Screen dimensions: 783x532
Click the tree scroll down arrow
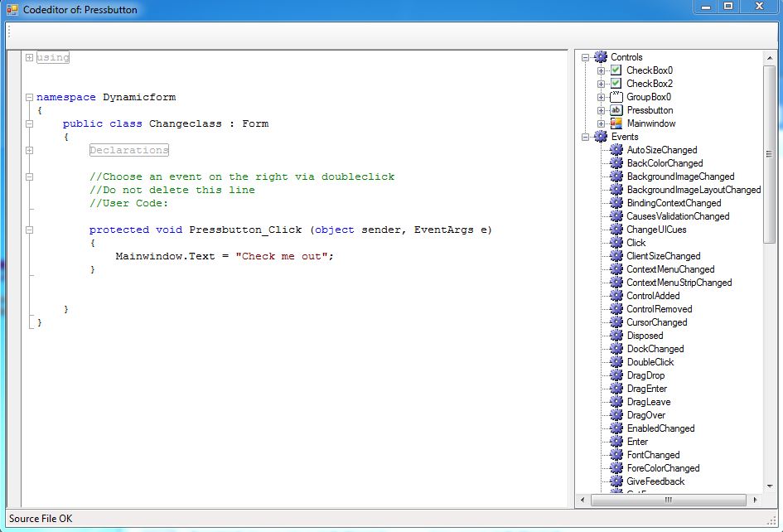(769, 486)
